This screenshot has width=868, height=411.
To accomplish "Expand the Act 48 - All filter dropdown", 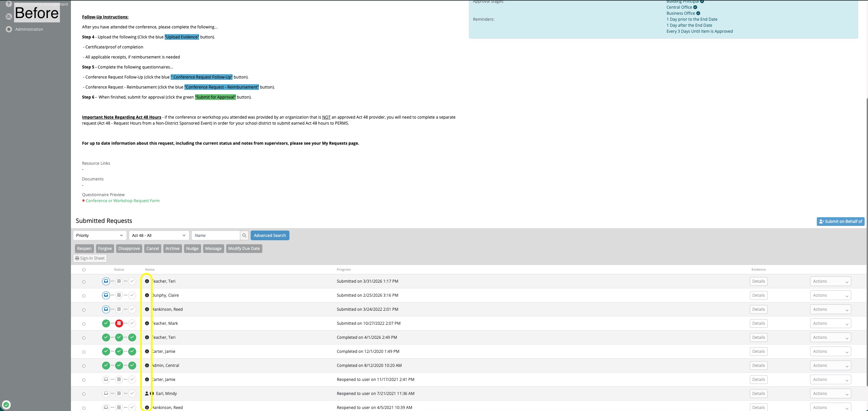I will 158,236.
